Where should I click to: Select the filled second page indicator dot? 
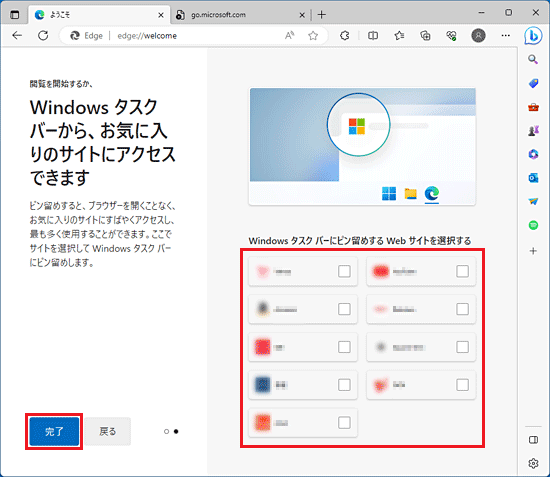176,431
